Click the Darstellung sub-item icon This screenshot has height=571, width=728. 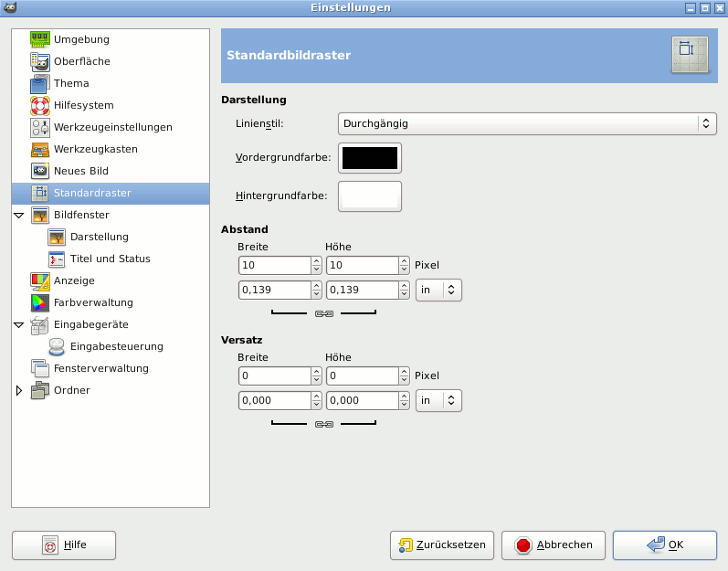pyautogui.click(x=57, y=237)
